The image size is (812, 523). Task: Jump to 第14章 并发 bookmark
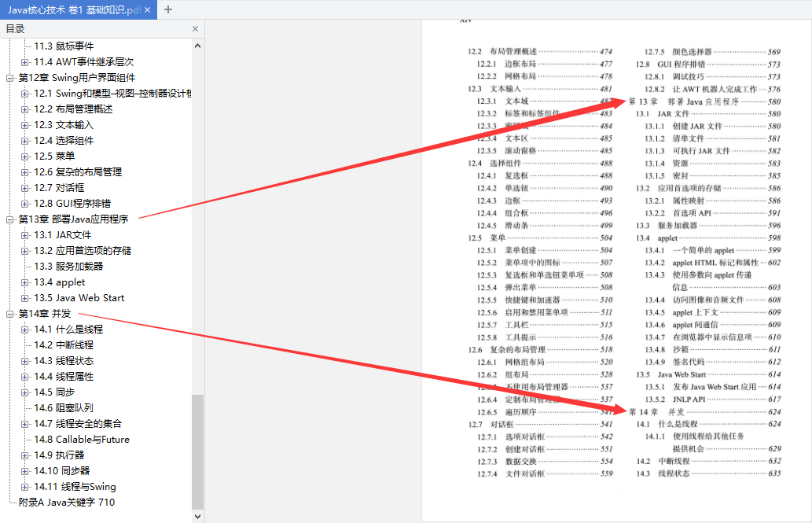tap(45, 314)
